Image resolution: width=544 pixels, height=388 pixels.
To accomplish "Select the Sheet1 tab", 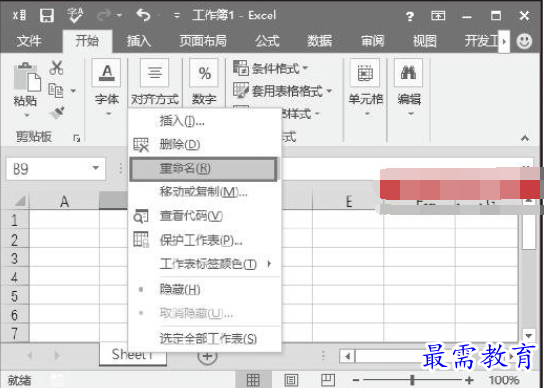I will (x=133, y=354).
